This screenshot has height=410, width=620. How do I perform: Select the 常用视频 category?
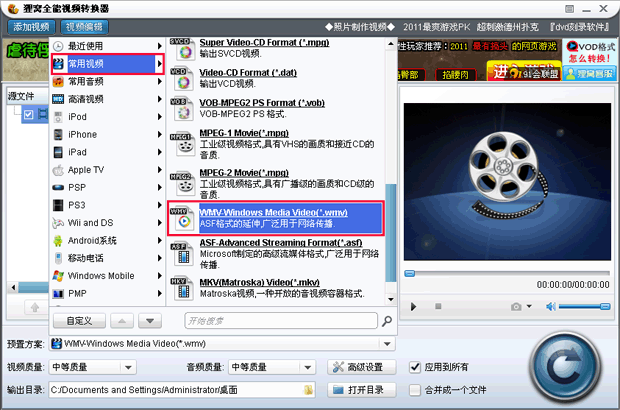point(107,64)
